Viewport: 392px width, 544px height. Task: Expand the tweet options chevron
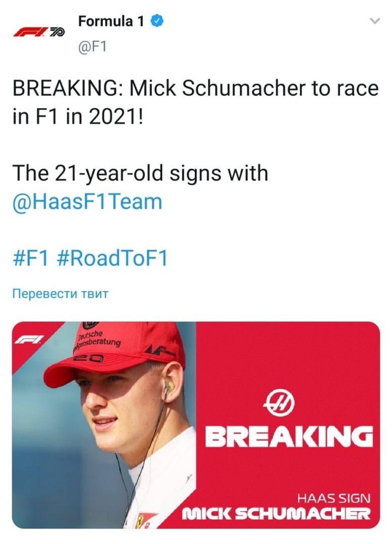tap(375, 21)
